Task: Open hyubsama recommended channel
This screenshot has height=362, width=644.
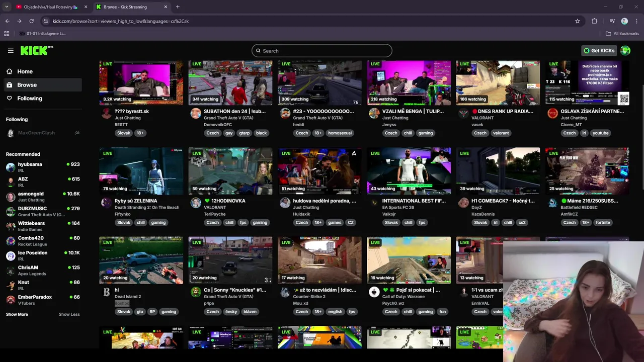Action: 43,167
